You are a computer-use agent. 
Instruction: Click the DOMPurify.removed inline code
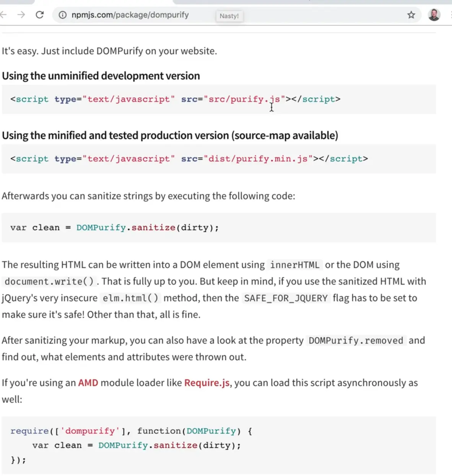click(356, 340)
